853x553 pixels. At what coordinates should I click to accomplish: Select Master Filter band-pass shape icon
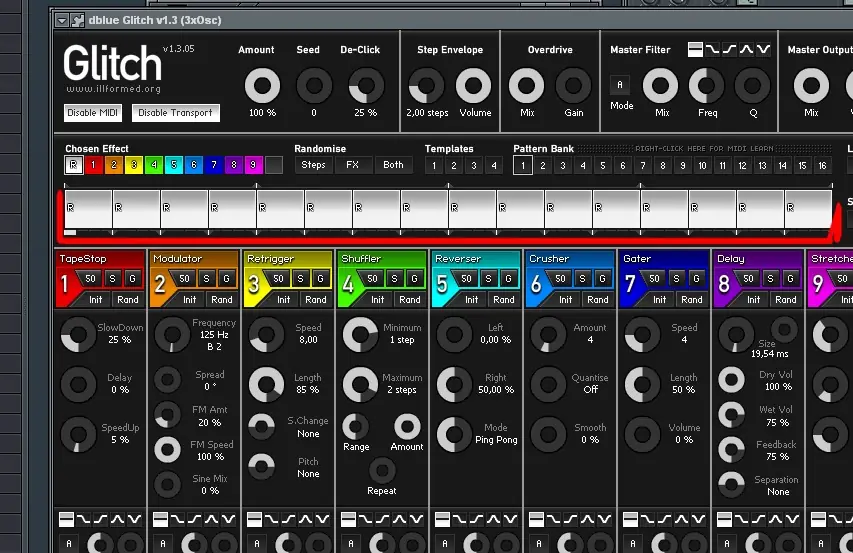(x=746, y=49)
